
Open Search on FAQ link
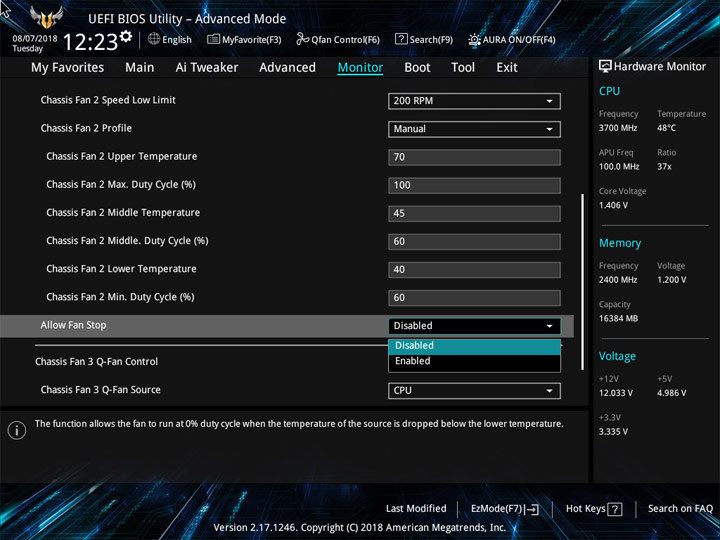coord(680,509)
